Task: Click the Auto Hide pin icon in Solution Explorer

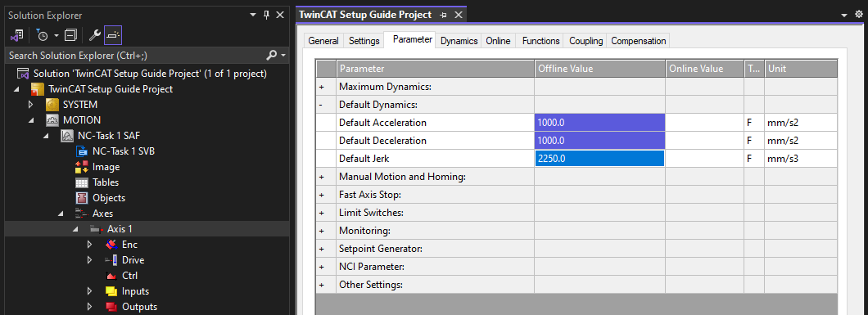Action: point(266,15)
